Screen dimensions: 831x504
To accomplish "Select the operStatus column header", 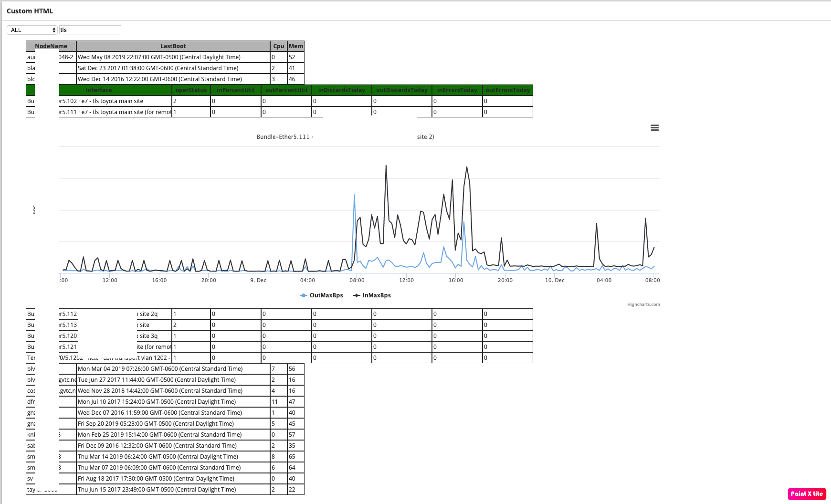I will [x=191, y=90].
